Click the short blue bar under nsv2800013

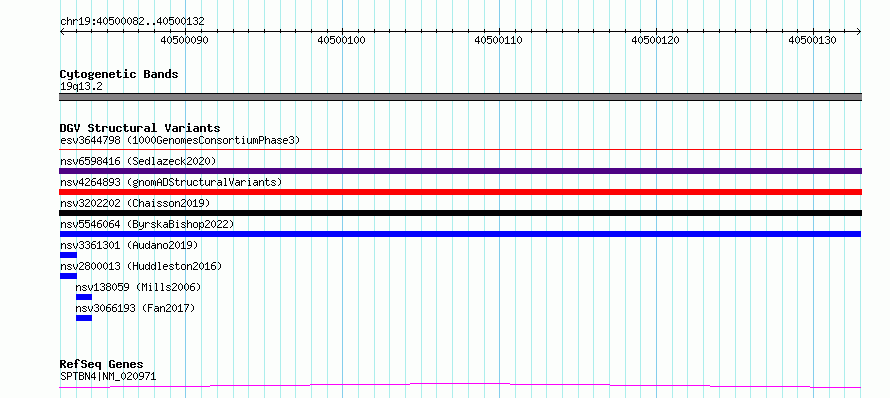point(68,276)
